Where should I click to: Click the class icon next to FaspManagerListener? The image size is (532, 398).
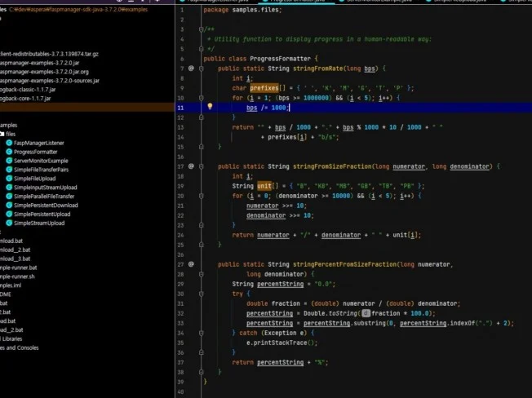(x=10, y=143)
